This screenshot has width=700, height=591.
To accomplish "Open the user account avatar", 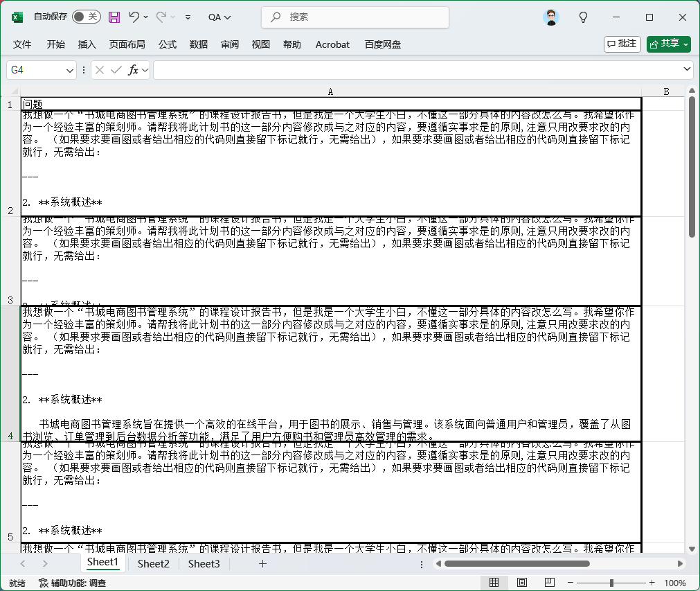I will coord(551,17).
